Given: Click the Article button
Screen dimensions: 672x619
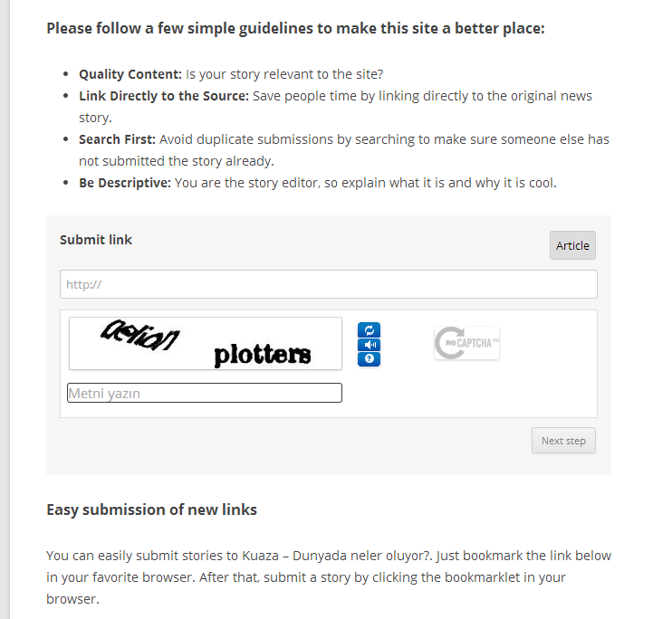Looking at the screenshot, I should click(x=572, y=245).
